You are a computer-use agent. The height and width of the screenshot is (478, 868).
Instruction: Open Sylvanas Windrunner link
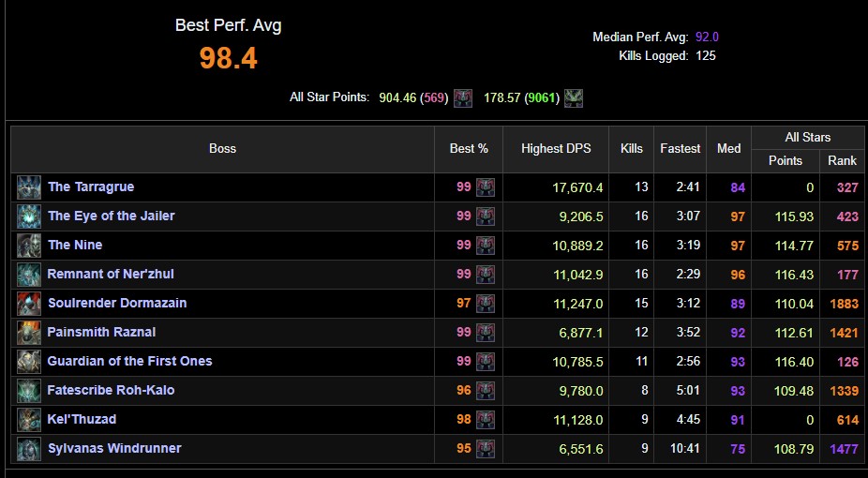click(x=114, y=448)
